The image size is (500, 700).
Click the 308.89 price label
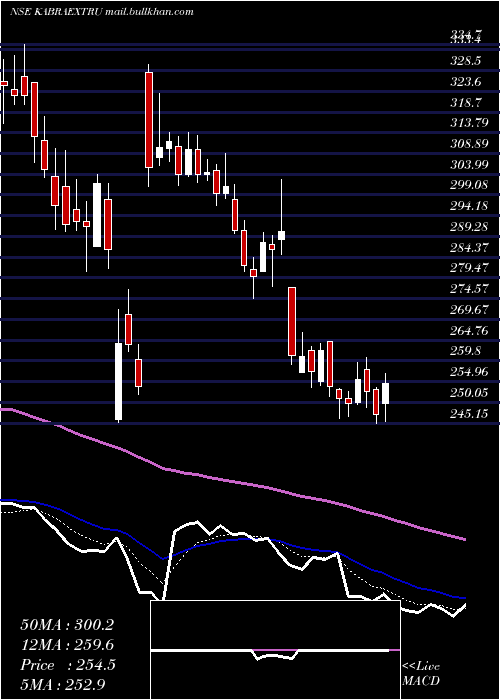pos(469,144)
